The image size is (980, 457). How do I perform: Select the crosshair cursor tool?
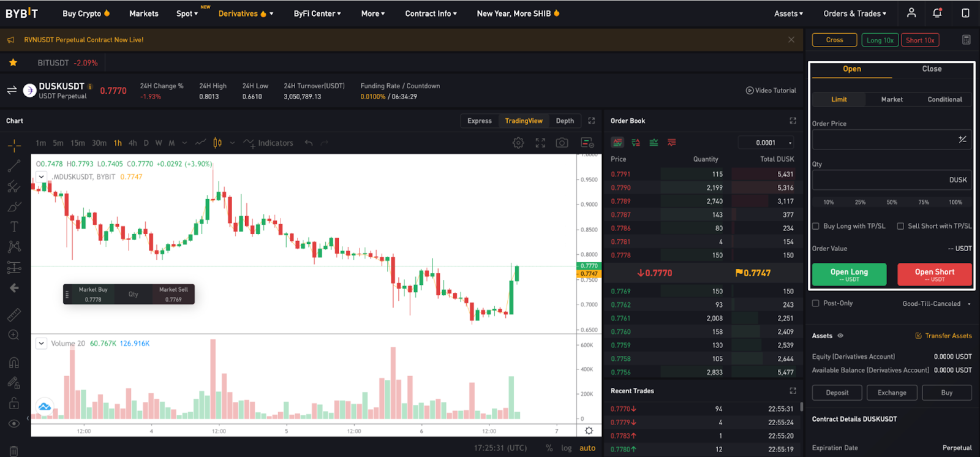14,145
